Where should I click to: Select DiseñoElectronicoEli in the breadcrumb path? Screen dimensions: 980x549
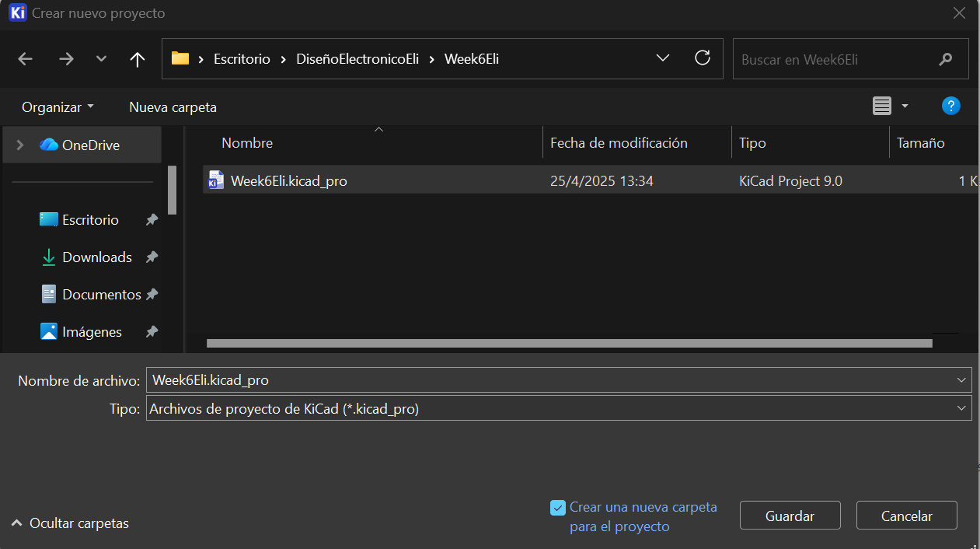(x=357, y=59)
